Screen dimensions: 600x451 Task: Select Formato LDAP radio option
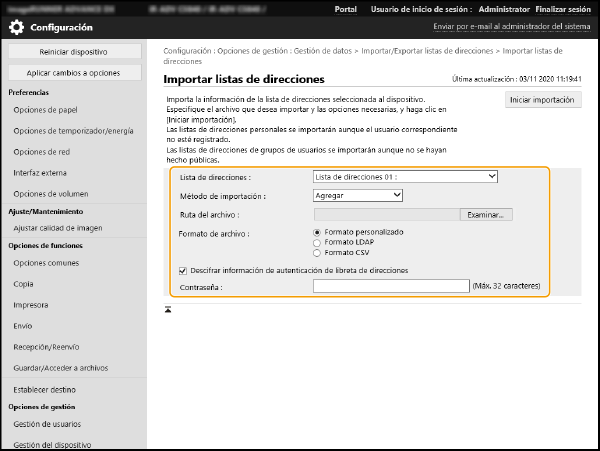pos(319,242)
